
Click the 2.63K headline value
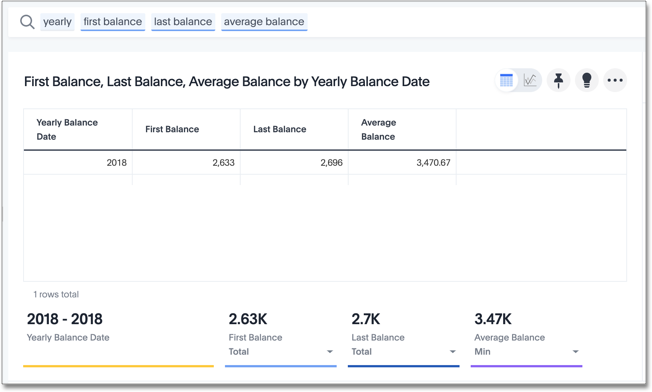tap(248, 319)
